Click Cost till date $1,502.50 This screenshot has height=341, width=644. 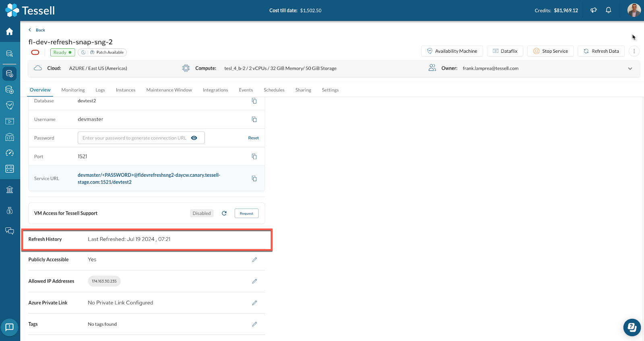pos(295,10)
